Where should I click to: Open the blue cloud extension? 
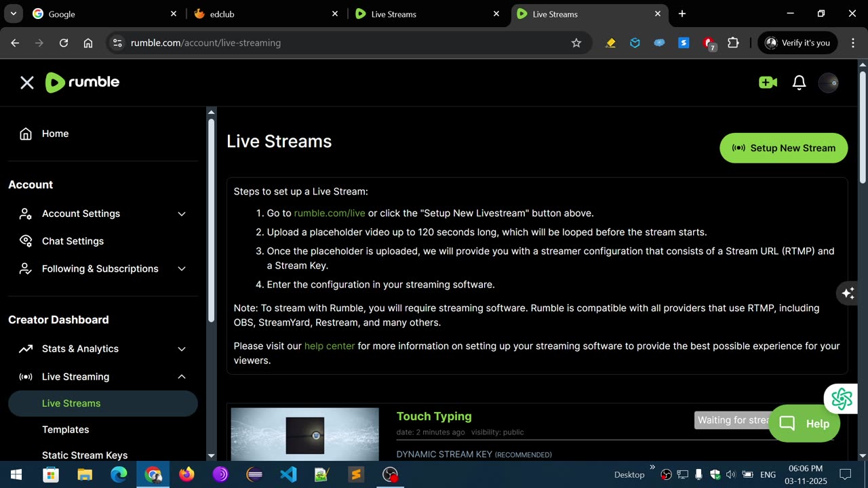659,43
